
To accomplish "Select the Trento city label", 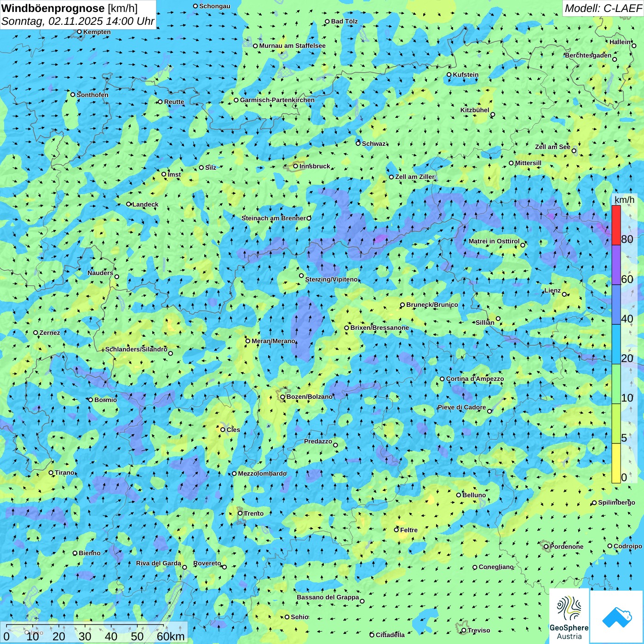I will (x=254, y=513).
